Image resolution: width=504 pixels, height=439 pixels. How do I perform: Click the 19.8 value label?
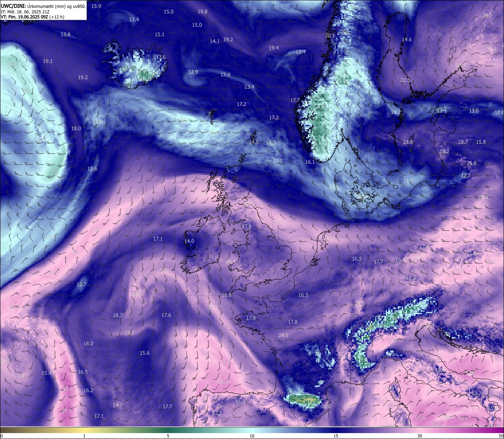tap(202, 12)
